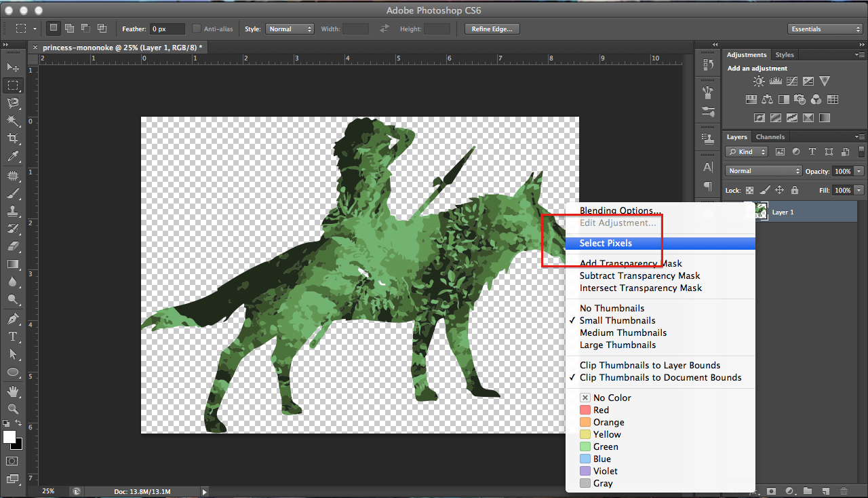Add a Levels adjustment
The width and height of the screenshot is (868, 498).
[x=775, y=81]
